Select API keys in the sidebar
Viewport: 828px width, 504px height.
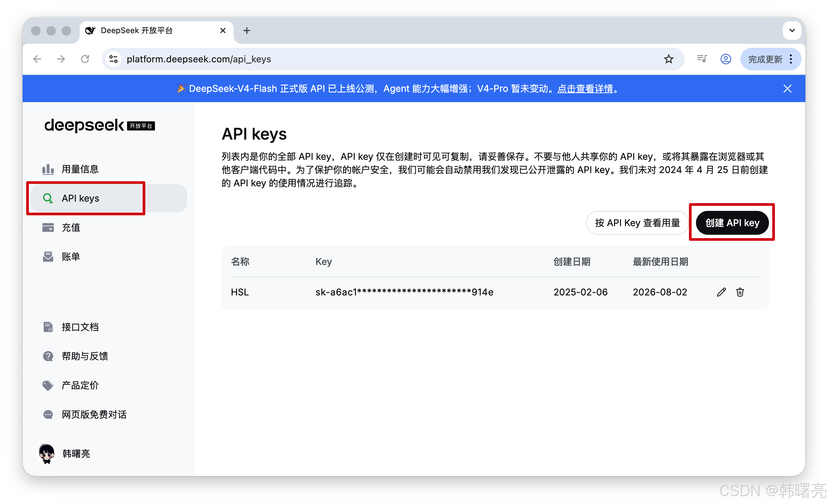click(108, 198)
